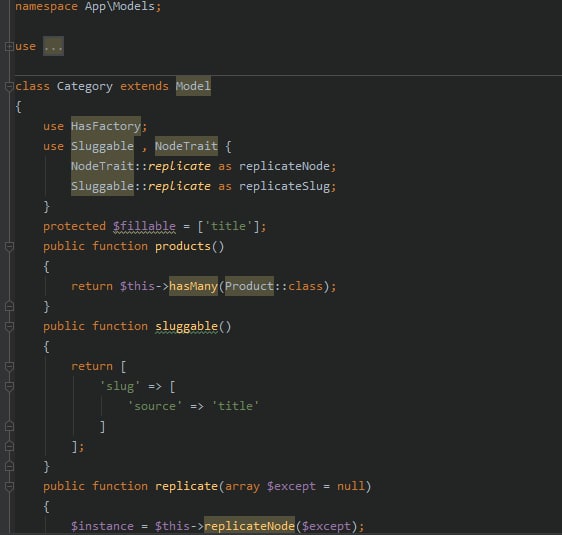
Task: Click fold end marker beside inner ']' bracket
Action: (x=9, y=426)
